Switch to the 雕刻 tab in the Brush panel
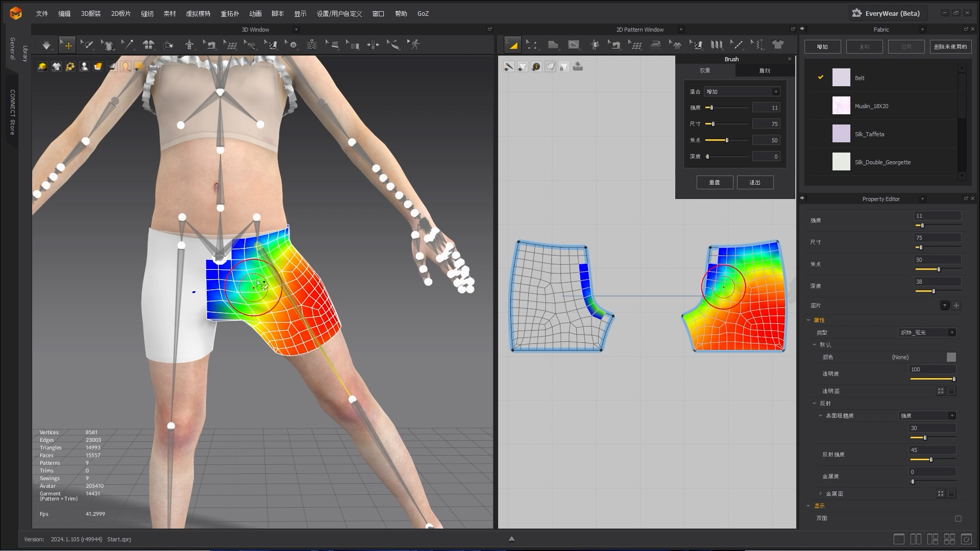The image size is (980, 551). pyautogui.click(x=764, y=71)
